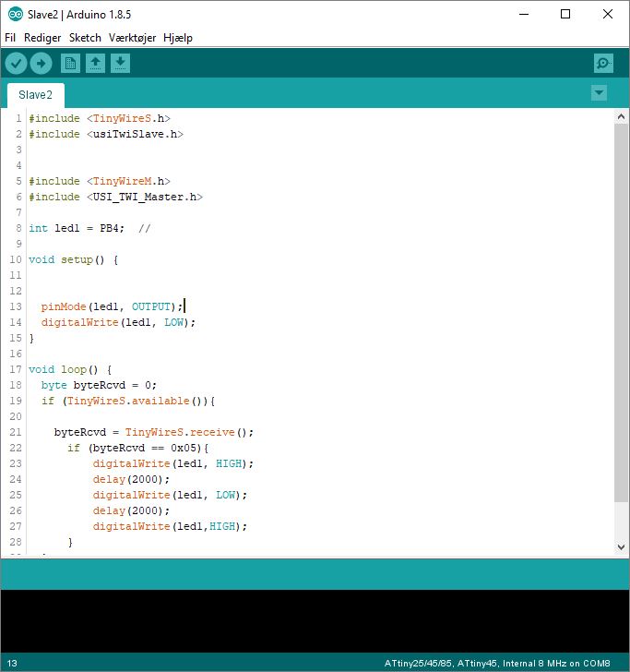Open the Sketch menu

click(85, 38)
